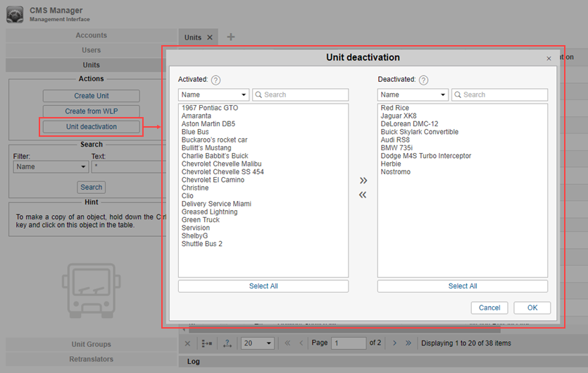The height and width of the screenshot is (373, 588).
Task: Click the Page number field
Action: [349, 343]
